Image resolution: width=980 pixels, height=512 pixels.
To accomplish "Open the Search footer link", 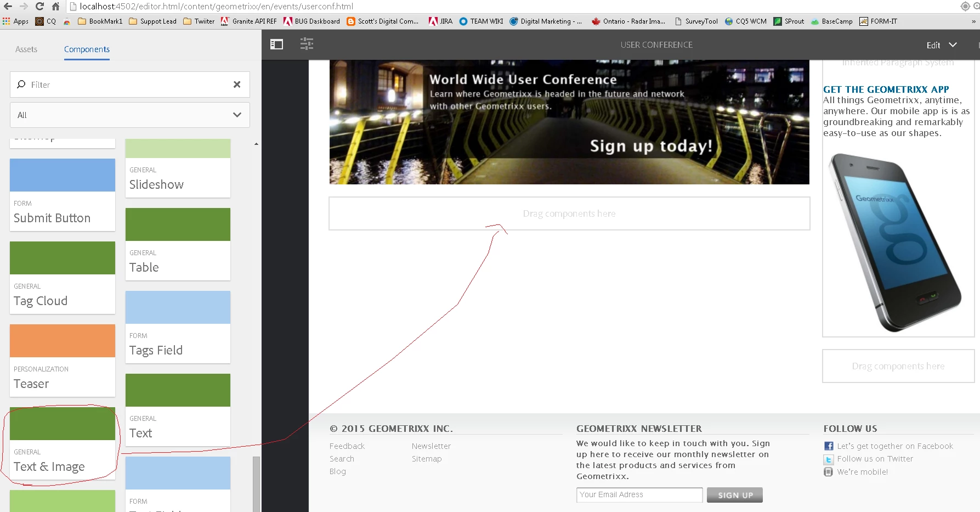I will coord(342,459).
